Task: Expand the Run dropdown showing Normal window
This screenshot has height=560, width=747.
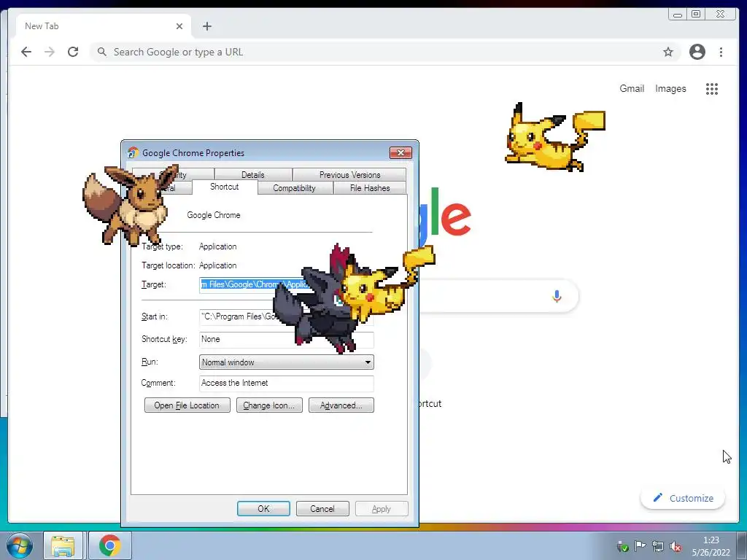Action: tap(286, 362)
